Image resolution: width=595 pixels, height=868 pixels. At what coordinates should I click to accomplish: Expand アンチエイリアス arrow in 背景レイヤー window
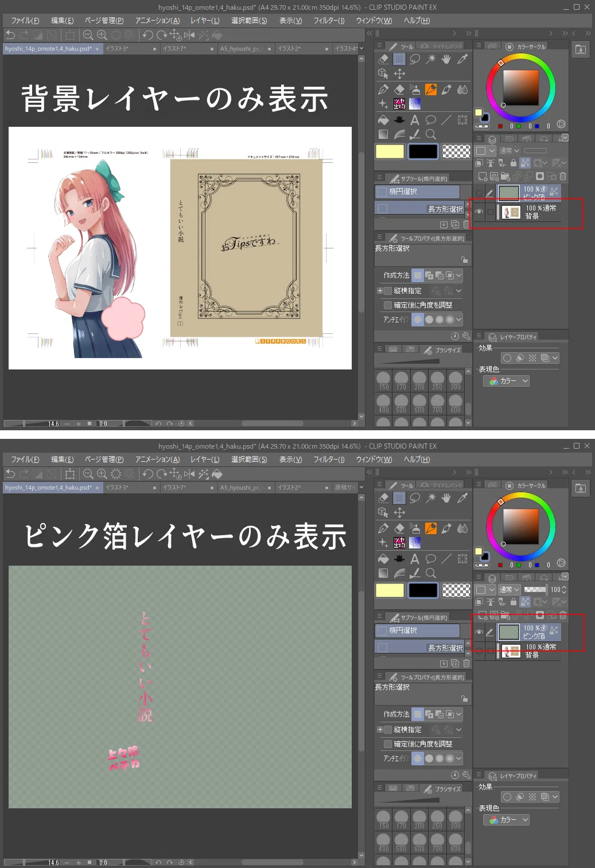(458, 320)
